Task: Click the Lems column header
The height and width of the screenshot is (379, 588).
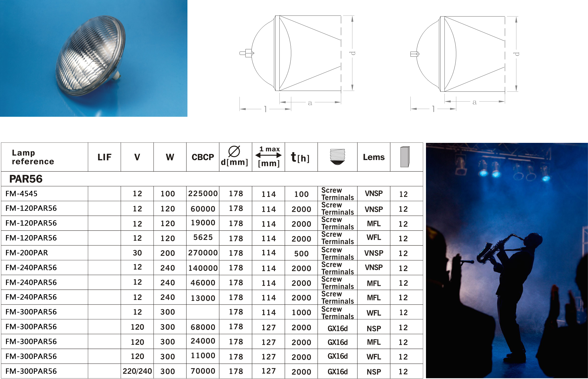Action: (x=374, y=157)
